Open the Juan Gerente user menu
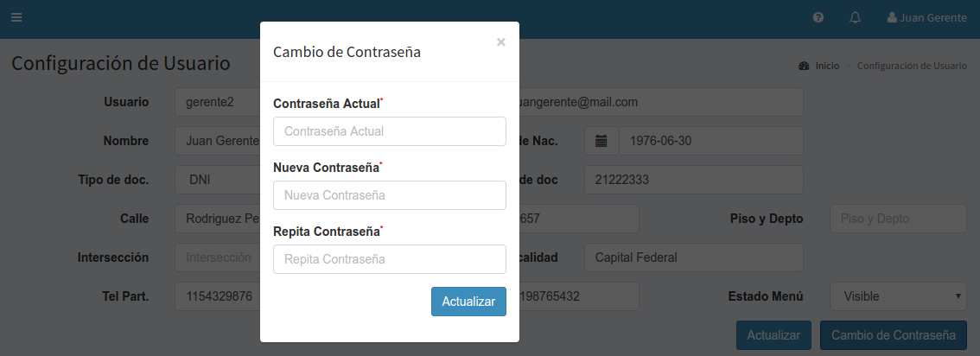The height and width of the screenshot is (356, 980). point(926,17)
